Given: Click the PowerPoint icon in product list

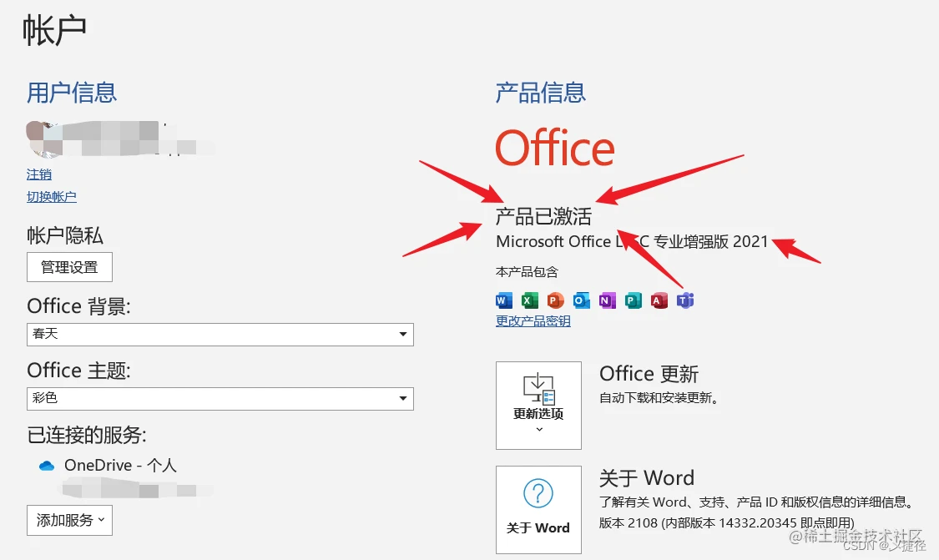Looking at the screenshot, I should coord(556,300).
